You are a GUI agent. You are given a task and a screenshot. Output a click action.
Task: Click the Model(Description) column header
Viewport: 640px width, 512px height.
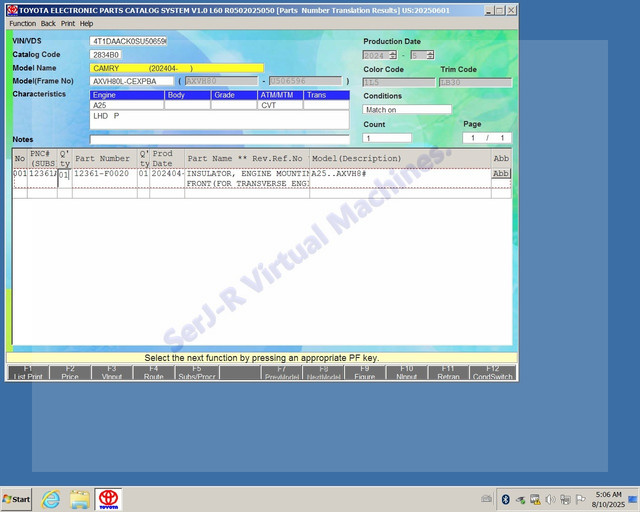tap(400, 158)
